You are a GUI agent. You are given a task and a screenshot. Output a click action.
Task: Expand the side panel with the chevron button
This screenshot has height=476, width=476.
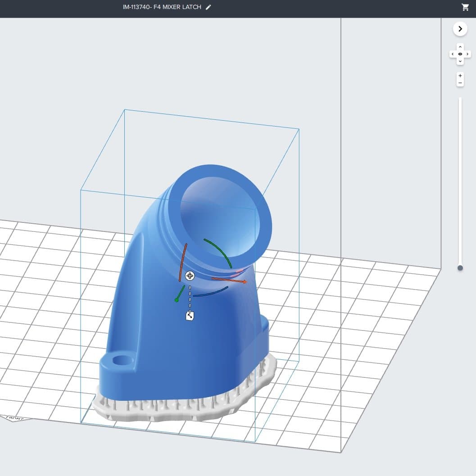460,29
